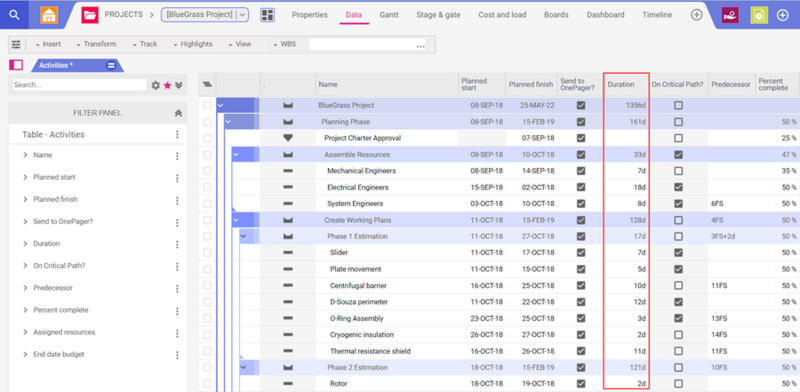Collapse the Create Working Plans group
800x392 pixels.
pos(236,220)
